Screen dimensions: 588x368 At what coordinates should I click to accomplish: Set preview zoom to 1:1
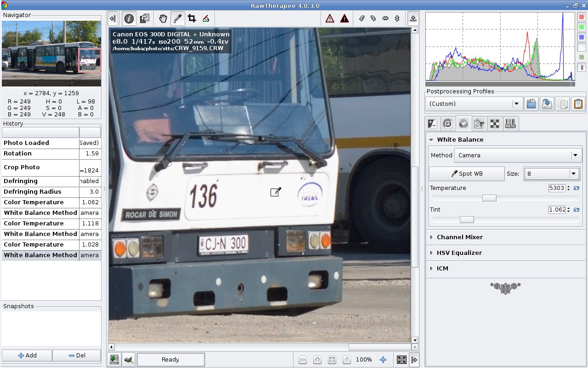click(347, 360)
